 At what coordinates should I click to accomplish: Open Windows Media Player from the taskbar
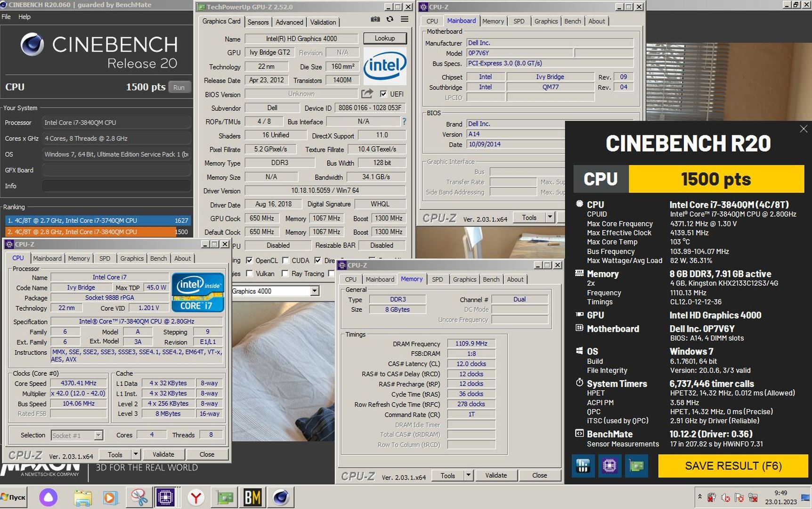click(x=110, y=497)
